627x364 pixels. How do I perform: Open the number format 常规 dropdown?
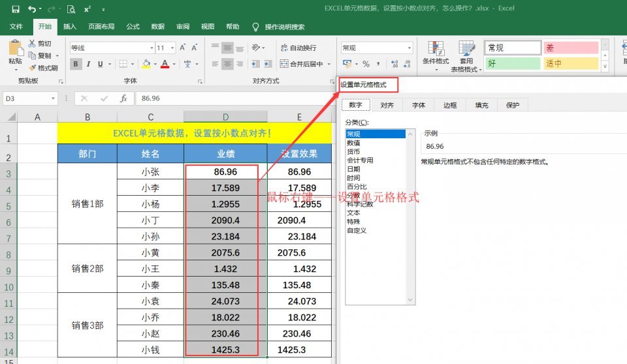(410, 48)
